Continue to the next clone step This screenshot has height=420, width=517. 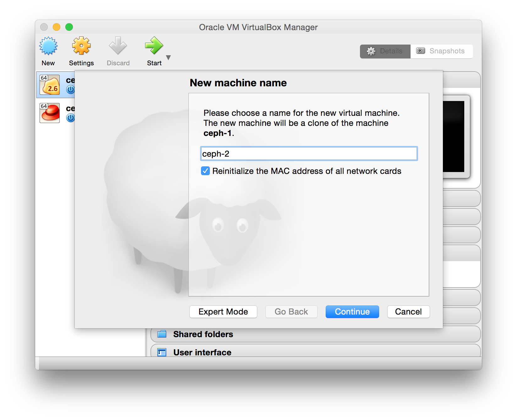coord(352,312)
